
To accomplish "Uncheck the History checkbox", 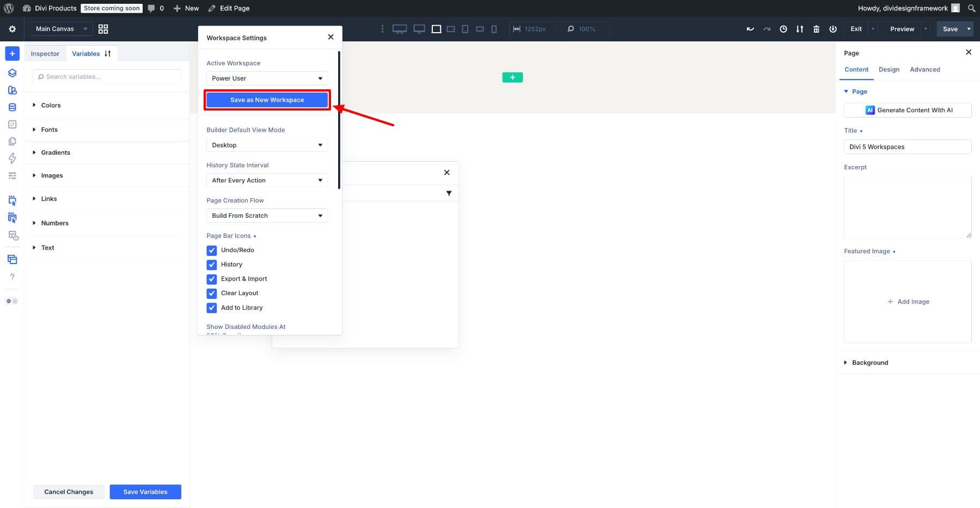I will pyautogui.click(x=212, y=265).
